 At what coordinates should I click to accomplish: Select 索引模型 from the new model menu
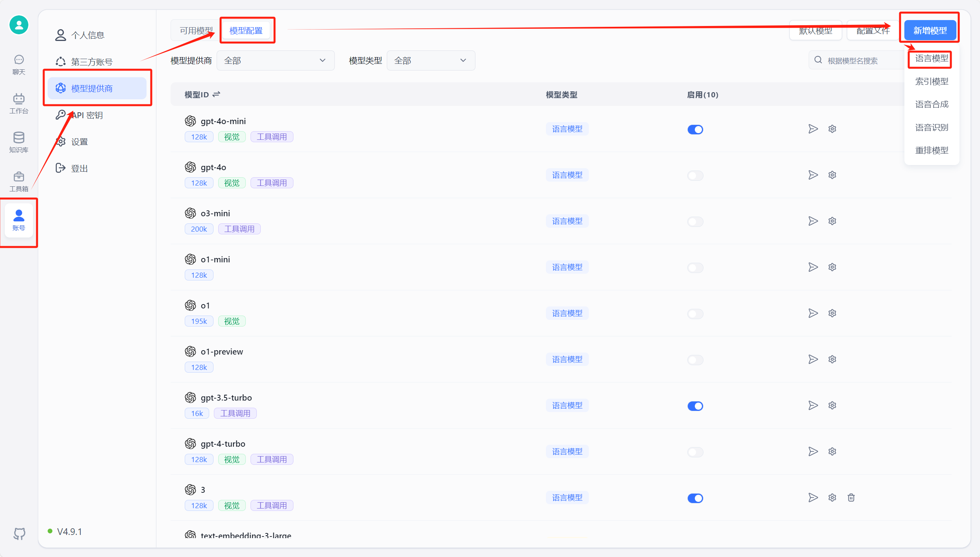coord(931,82)
